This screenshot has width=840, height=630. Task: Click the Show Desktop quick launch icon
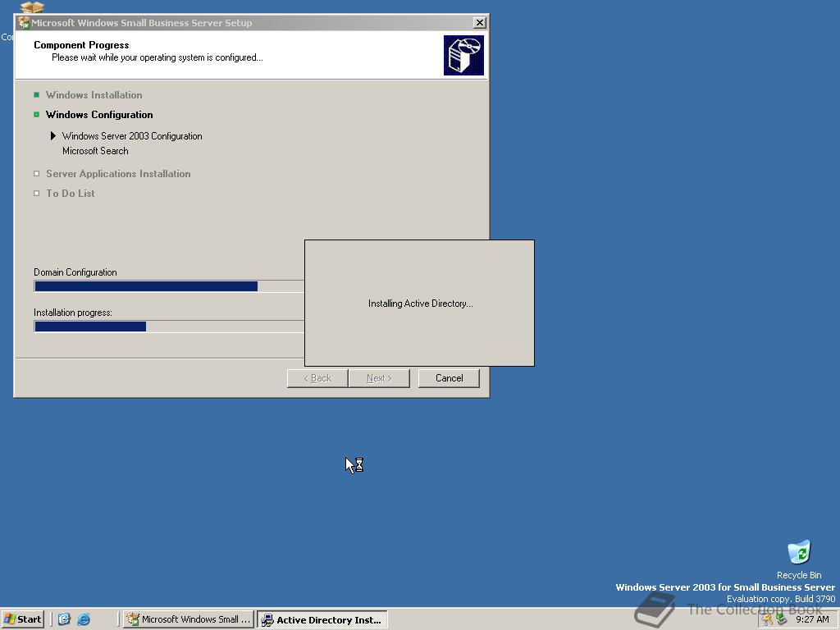click(64, 619)
